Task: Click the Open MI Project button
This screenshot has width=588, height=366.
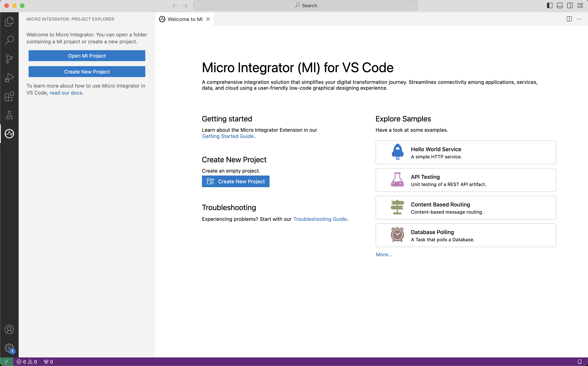Action: click(x=87, y=56)
